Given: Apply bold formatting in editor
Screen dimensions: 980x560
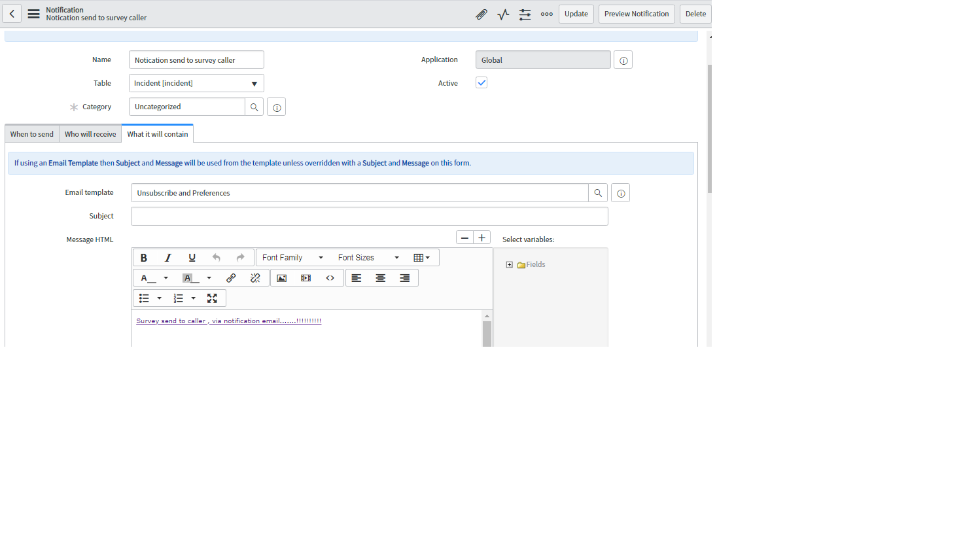Looking at the screenshot, I should point(144,258).
